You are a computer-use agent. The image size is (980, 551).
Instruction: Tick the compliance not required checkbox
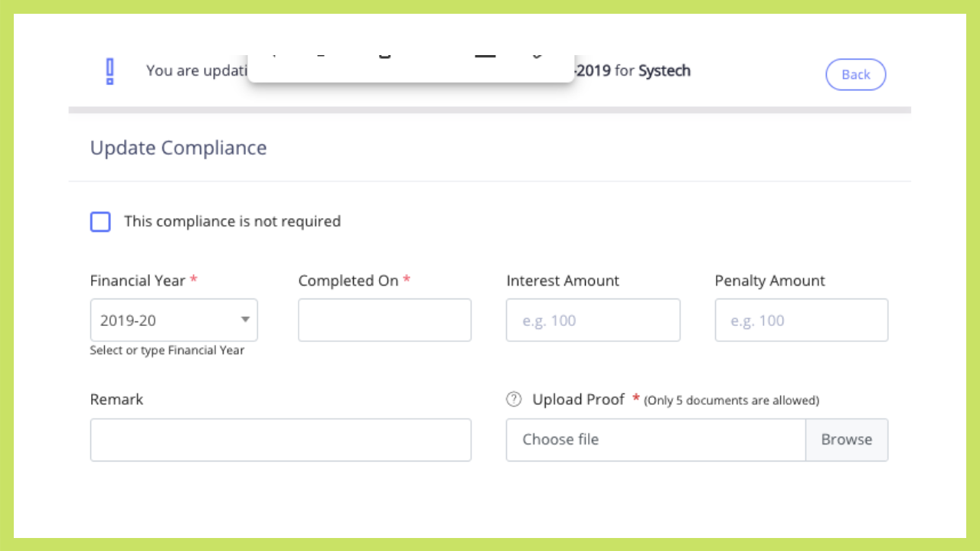click(x=100, y=222)
